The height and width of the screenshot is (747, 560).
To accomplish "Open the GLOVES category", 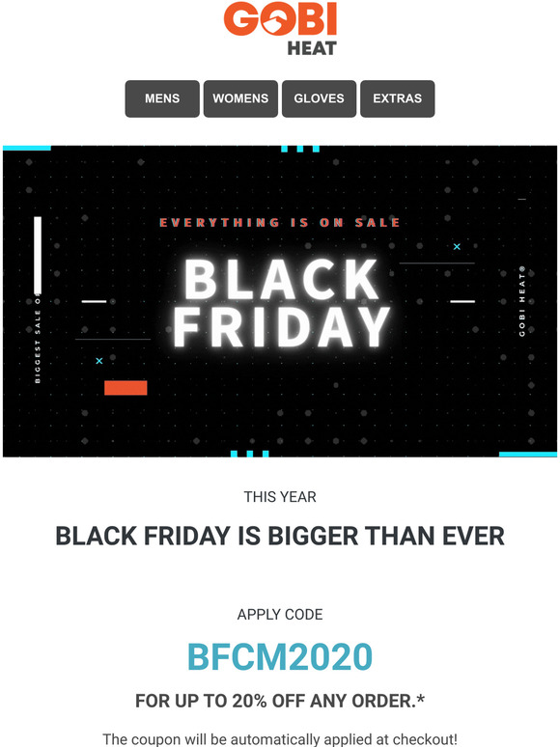I will (x=319, y=98).
